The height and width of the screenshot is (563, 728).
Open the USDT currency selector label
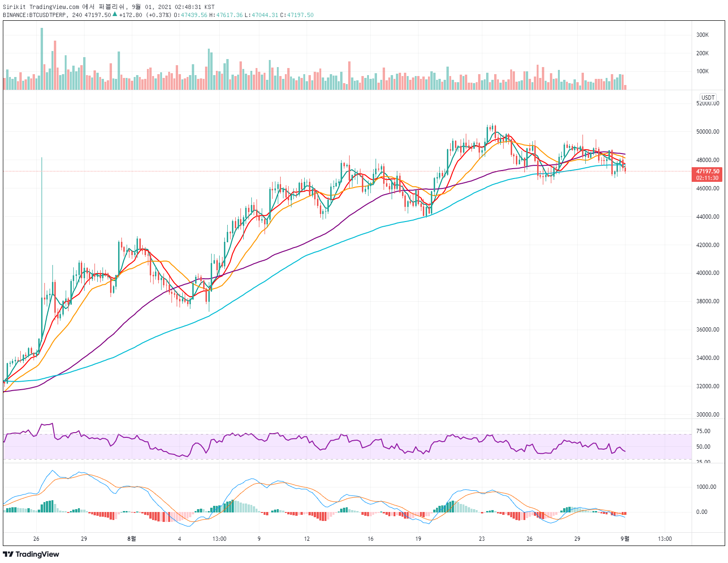[708, 98]
